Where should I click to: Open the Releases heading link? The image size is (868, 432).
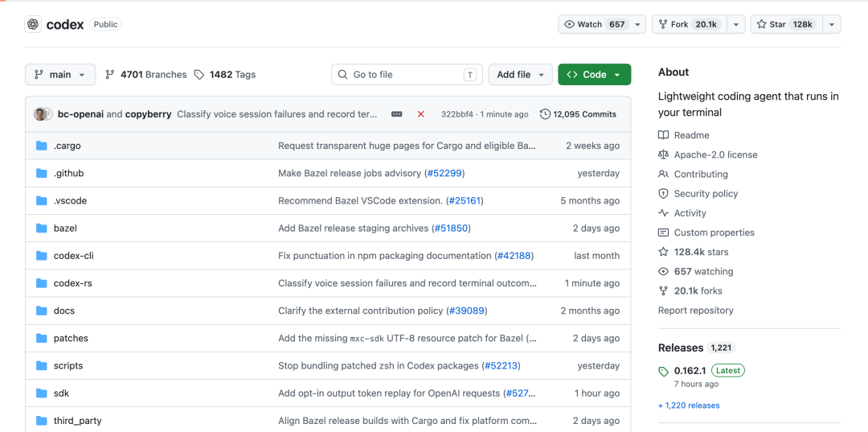pyautogui.click(x=681, y=348)
